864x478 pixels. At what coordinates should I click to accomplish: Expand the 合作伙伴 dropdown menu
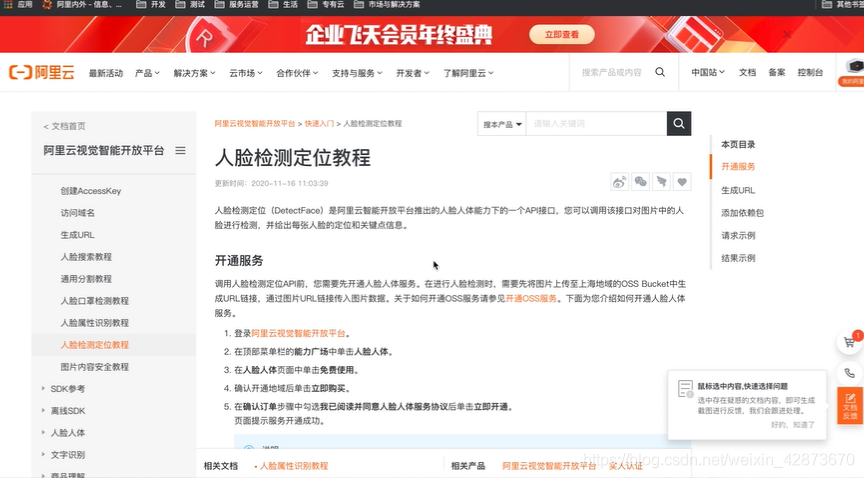297,73
